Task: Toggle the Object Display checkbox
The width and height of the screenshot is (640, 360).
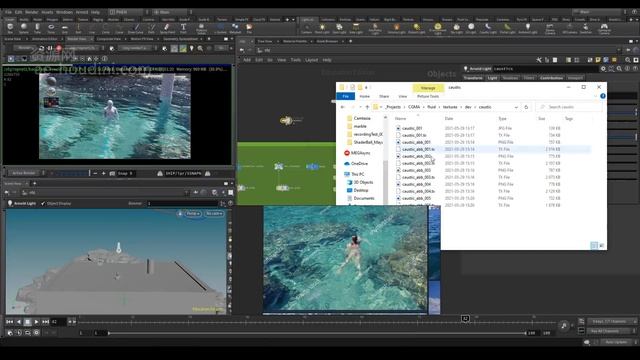Action: point(43,203)
